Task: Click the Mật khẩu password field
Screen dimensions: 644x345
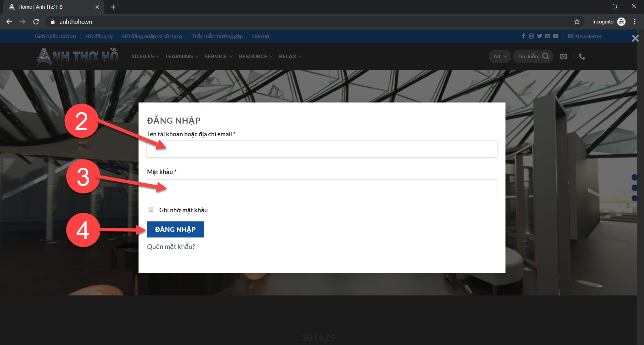Action: click(x=322, y=187)
